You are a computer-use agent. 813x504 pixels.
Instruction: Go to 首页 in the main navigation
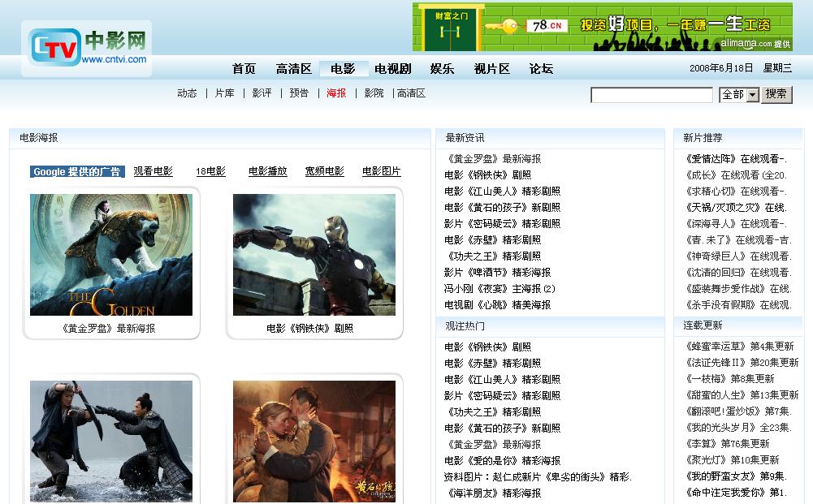tap(244, 68)
